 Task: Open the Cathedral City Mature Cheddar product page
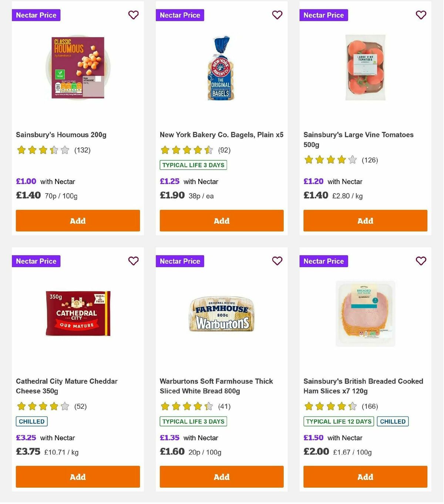click(67, 386)
